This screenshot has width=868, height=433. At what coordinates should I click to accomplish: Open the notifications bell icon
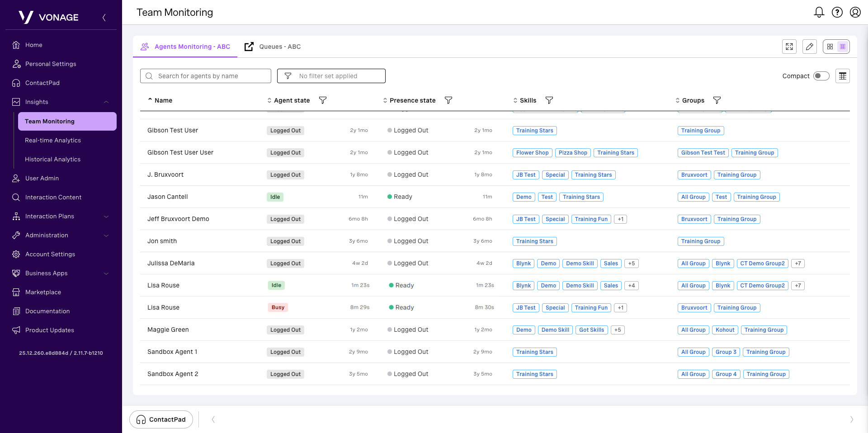(819, 12)
